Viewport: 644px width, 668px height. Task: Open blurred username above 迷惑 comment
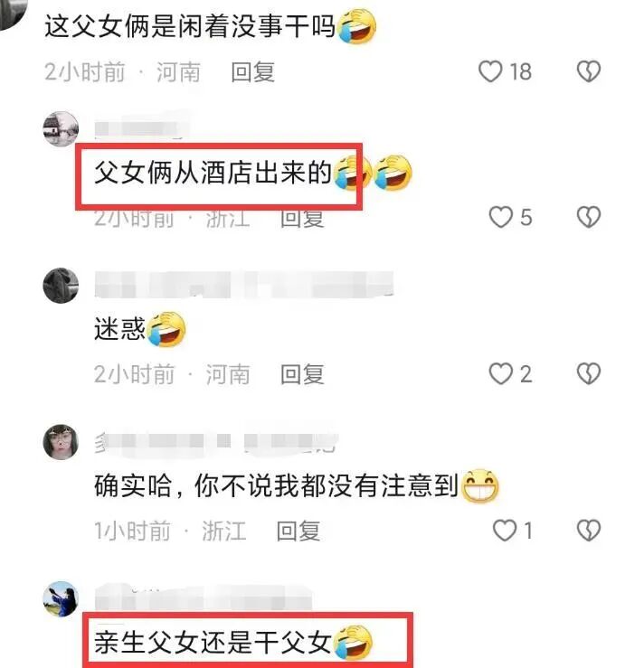click(x=243, y=285)
